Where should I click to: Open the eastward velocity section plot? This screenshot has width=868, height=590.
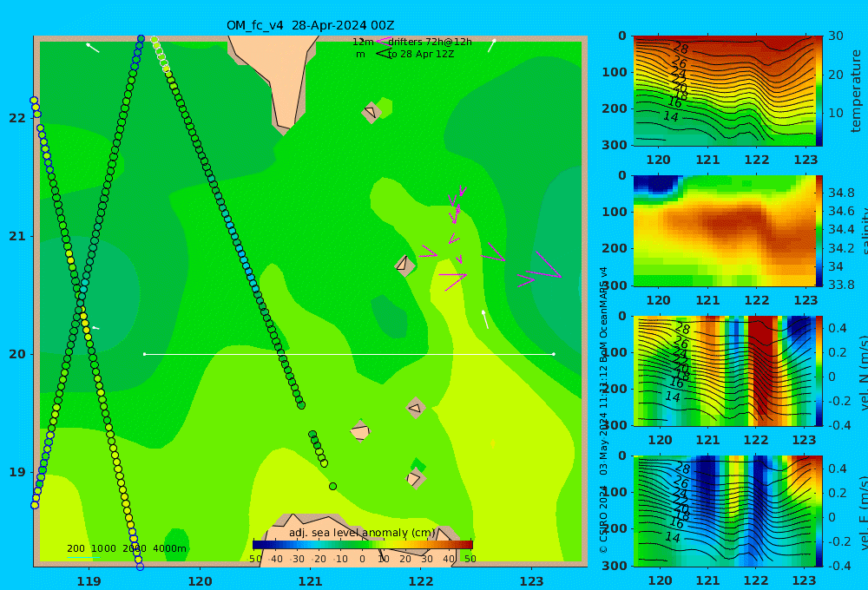pyautogui.click(x=724, y=511)
